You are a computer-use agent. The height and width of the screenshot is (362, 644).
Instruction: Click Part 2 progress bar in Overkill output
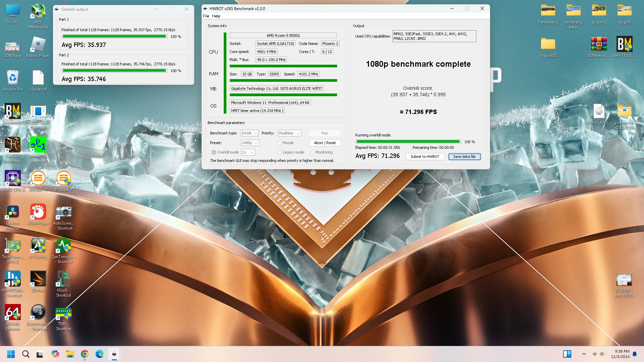pos(114,71)
